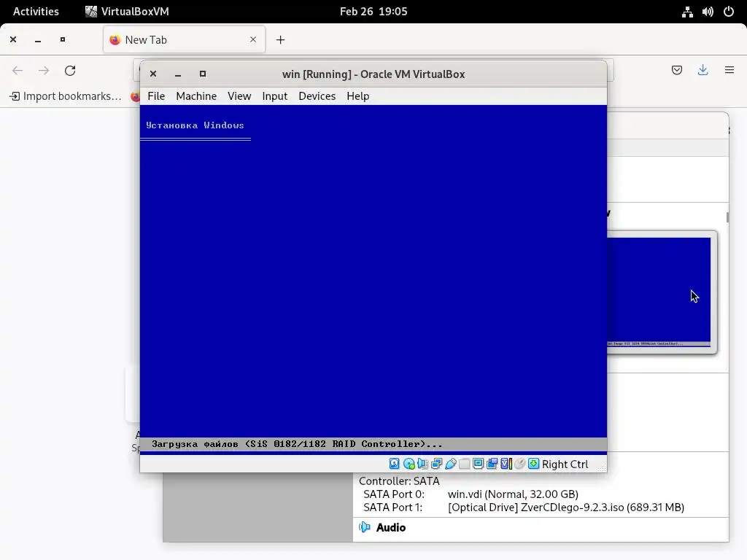Click the Firefox forward arrow
Image resolution: width=747 pixels, height=560 pixels.
click(44, 71)
